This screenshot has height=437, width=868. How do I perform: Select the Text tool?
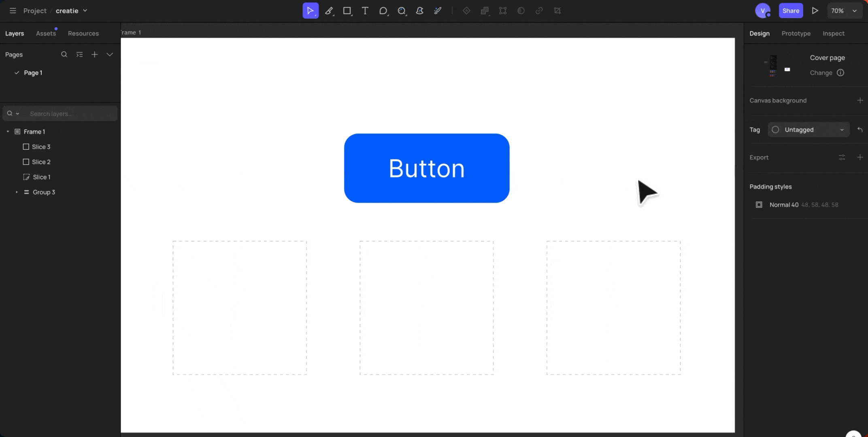click(365, 11)
